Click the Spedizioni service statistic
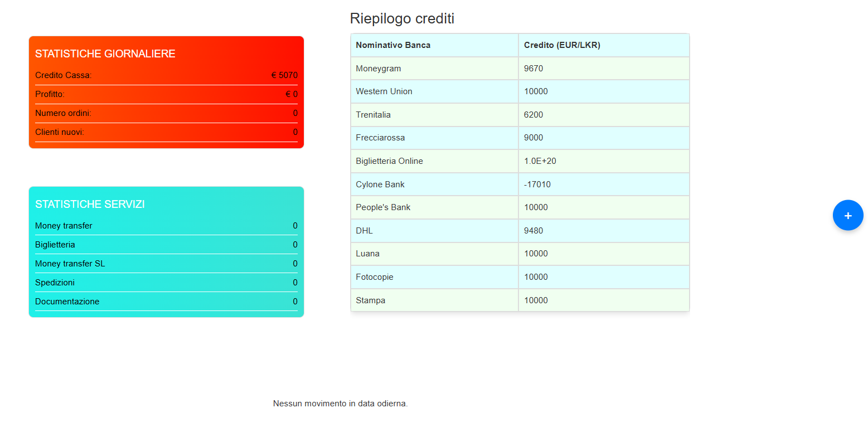This screenshot has width=868, height=442. point(166,283)
